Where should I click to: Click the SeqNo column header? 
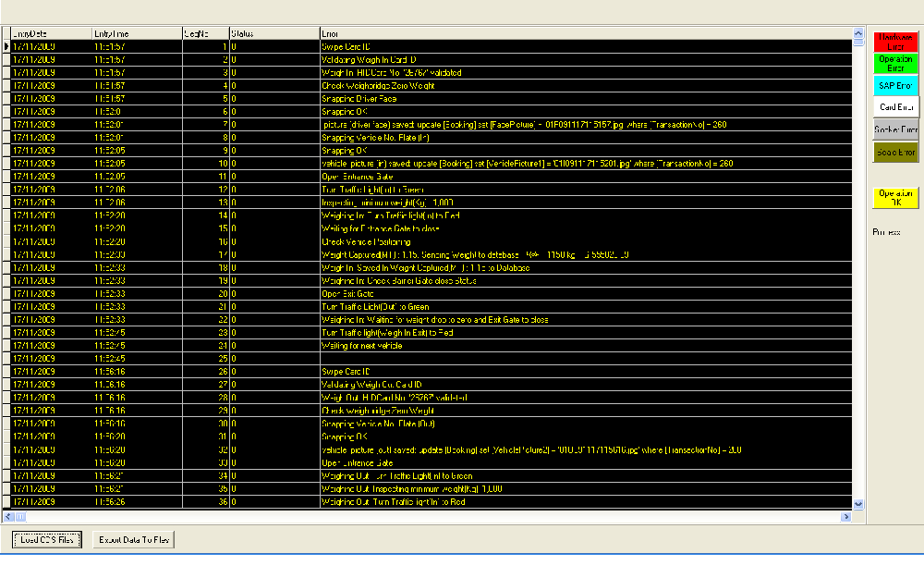[x=206, y=33]
